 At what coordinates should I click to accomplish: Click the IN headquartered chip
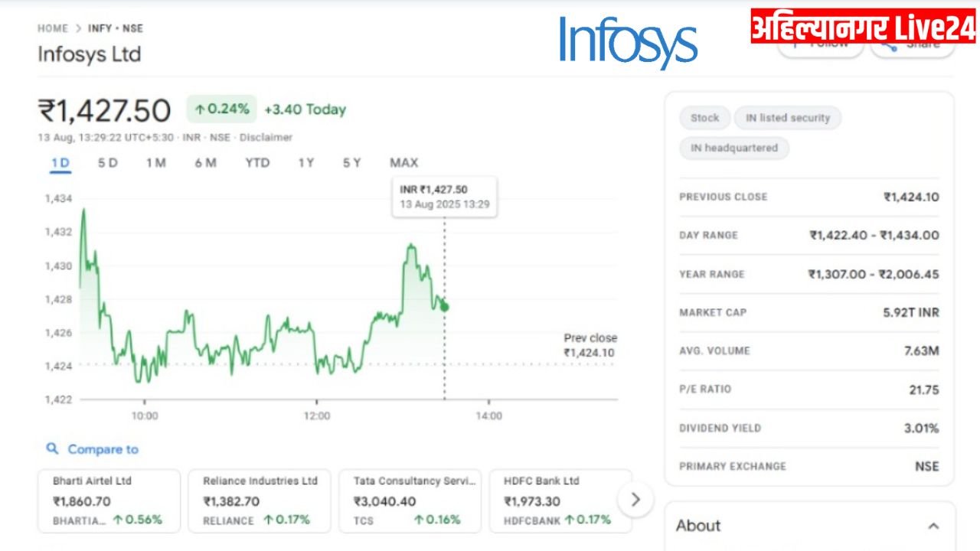click(x=733, y=148)
